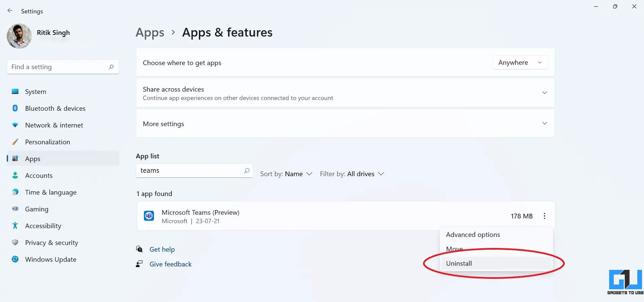This screenshot has height=302, width=644.
Task: Click the Microsoft Teams (Preview) app name
Action: pyautogui.click(x=201, y=212)
